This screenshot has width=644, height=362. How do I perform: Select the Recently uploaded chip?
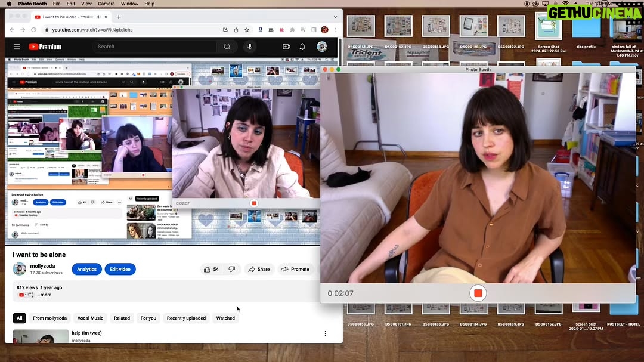pos(186,318)
